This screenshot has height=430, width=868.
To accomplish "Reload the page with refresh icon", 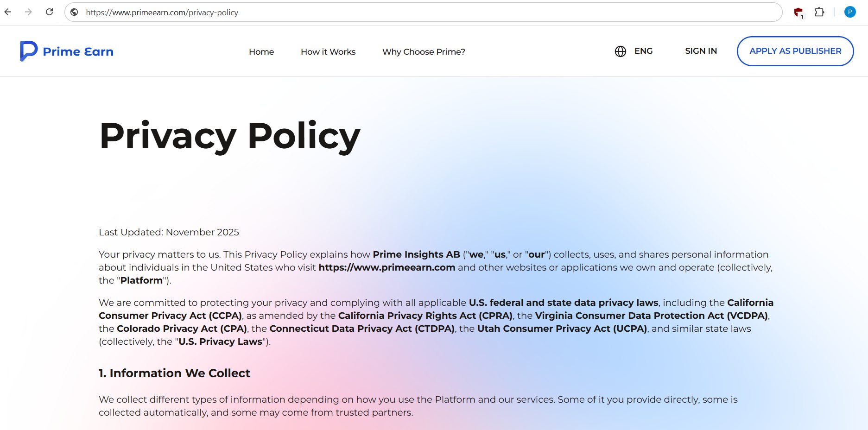I will click(x=50, y=12).
